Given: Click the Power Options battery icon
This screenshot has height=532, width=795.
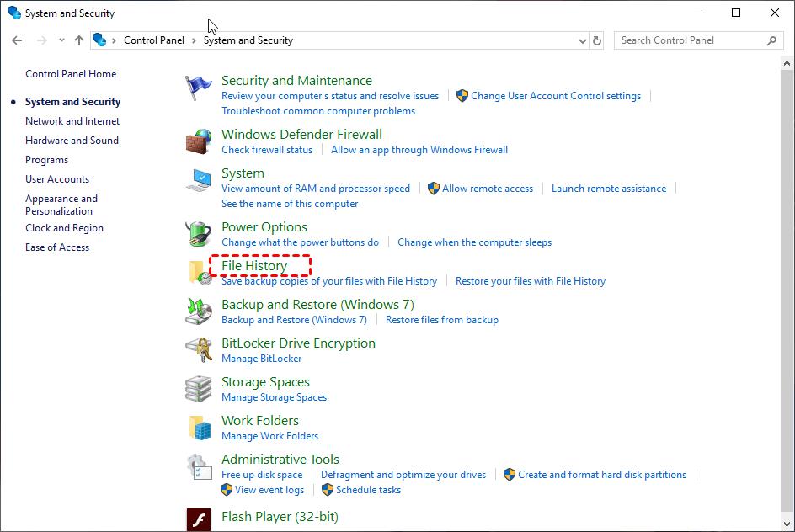Looking at the screenshot, I should coord(199,234).
